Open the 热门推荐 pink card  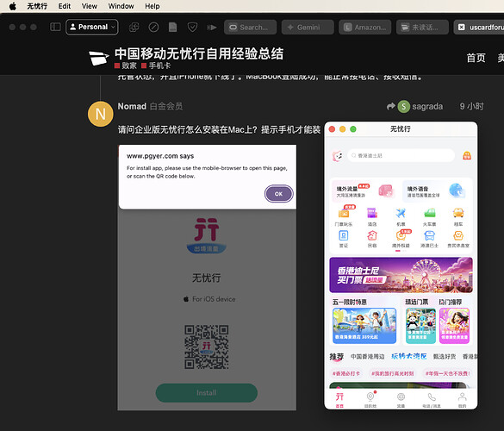click(455, 326)
